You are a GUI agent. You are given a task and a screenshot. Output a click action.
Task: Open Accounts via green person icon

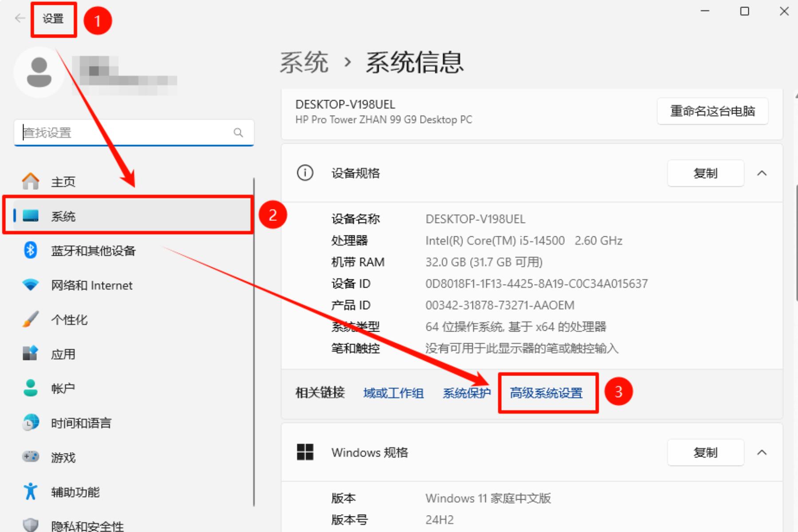click(x=30, y=388)
